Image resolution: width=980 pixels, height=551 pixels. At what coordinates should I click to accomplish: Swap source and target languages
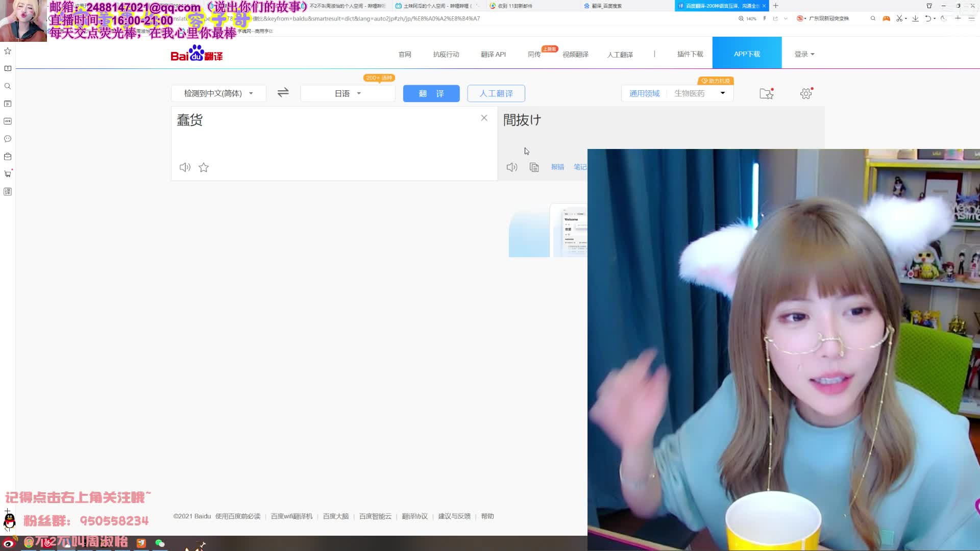[283, 92]
